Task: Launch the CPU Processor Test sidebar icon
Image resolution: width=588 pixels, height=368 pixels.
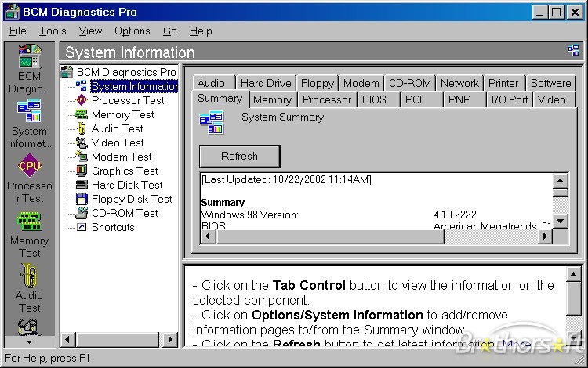Action: 29,165
